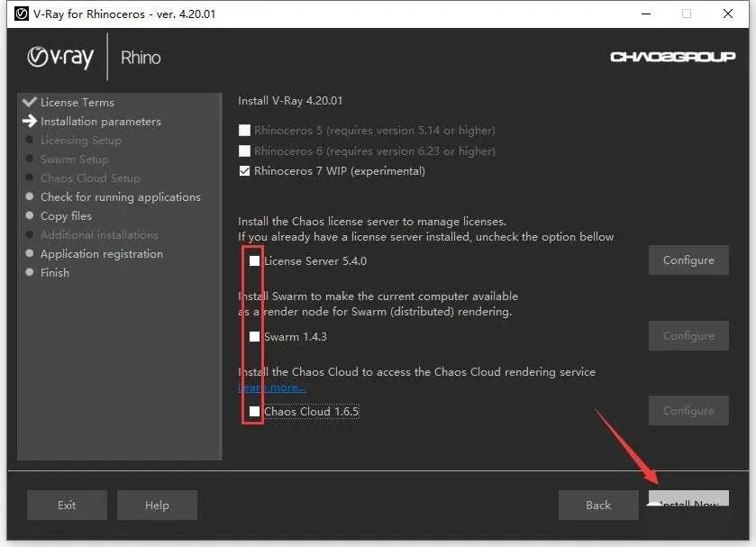
Task: Open the Learn more link
Action: click(x=272, y=387)
